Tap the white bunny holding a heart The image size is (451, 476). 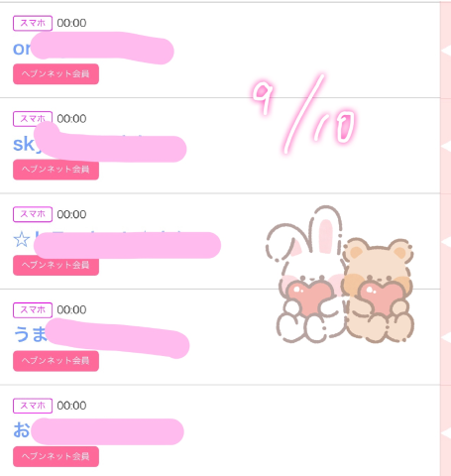[x=304, y=274]
